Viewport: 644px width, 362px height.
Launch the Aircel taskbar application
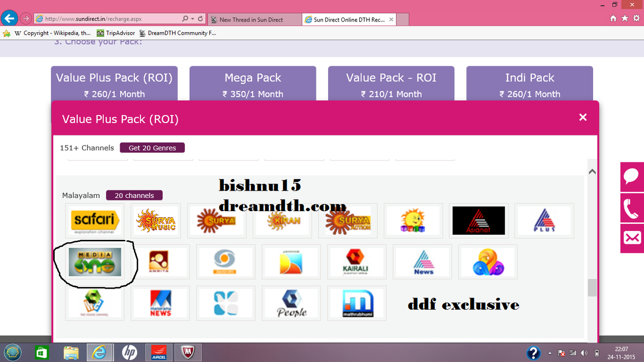pos(158,352)
